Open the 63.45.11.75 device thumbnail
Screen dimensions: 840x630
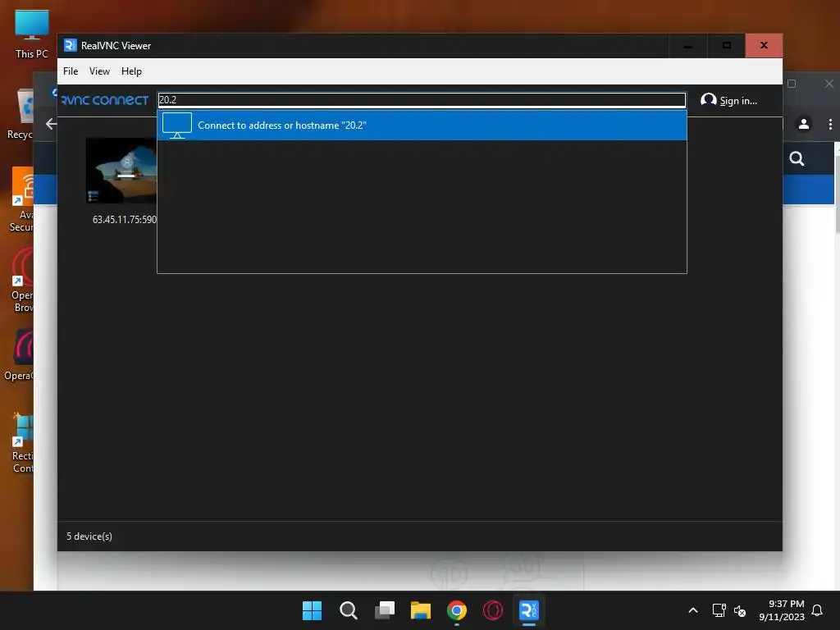[x=121, y=171]
